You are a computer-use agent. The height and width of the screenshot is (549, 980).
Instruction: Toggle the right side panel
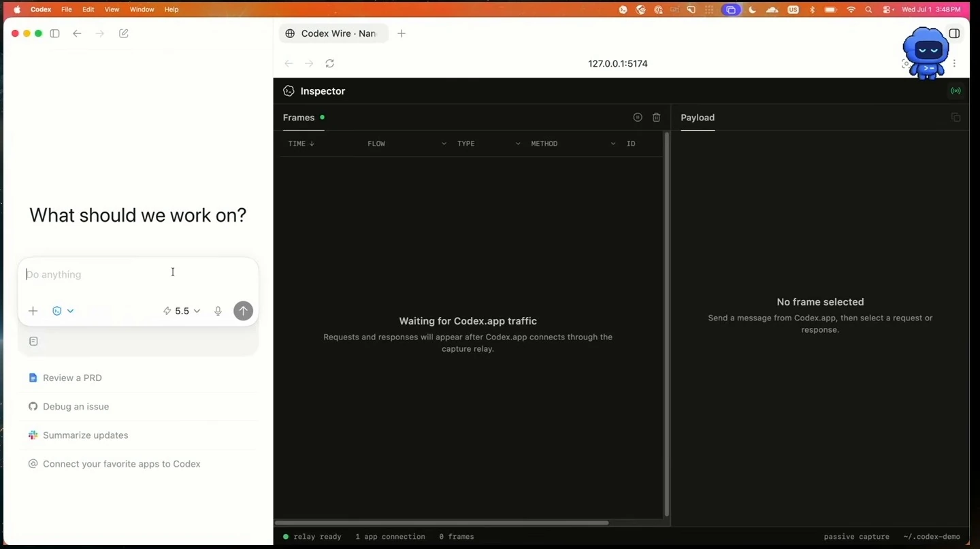click(x=954, y=33)
